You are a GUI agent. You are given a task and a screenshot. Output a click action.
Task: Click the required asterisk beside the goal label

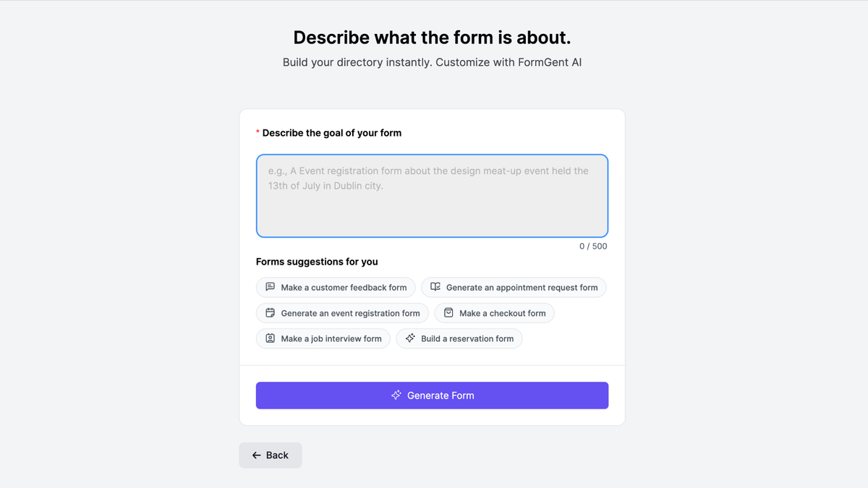tap(258, 132)
